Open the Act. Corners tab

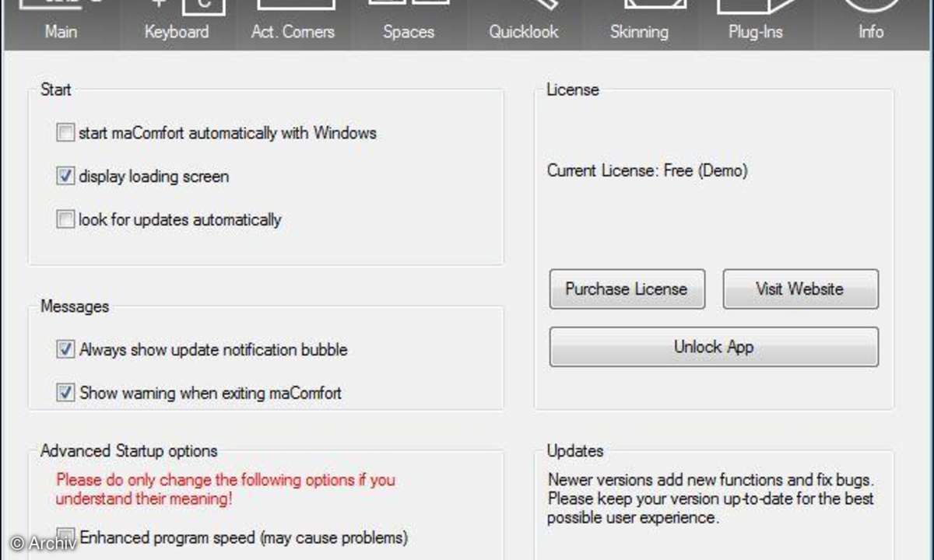293,23
